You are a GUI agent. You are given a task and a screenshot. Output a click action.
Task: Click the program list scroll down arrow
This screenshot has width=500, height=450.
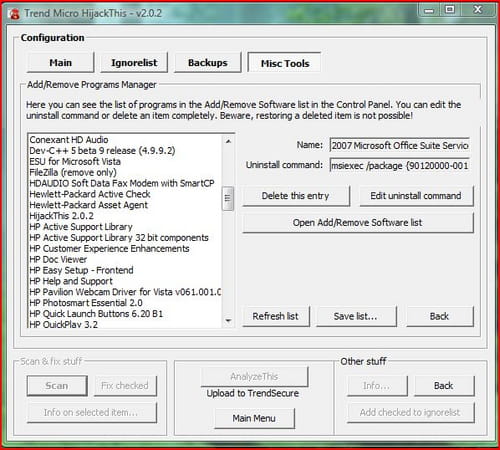point(228,321)
